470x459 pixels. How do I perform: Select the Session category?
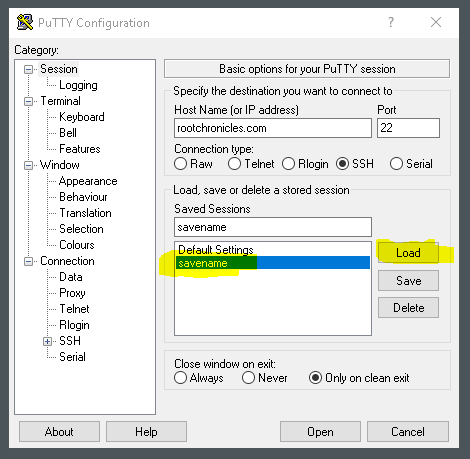click(59, 69)
